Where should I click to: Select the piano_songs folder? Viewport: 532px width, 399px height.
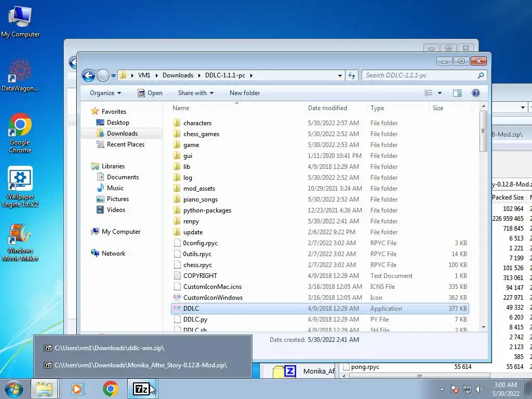click(201, 199)
